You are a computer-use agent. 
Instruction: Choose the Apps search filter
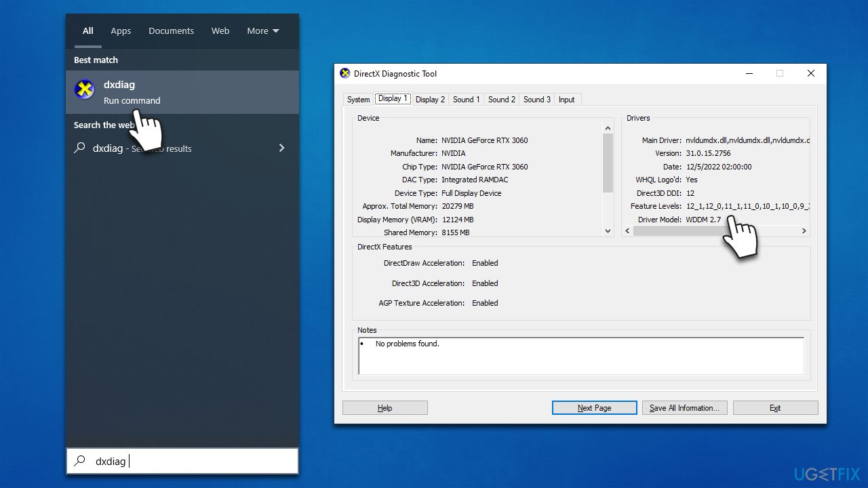point(121,31)
